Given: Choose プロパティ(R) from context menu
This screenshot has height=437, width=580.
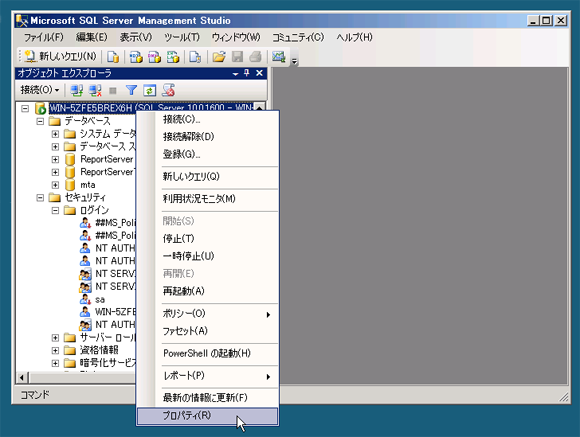Looking at the screenshot, I should 208,416.
